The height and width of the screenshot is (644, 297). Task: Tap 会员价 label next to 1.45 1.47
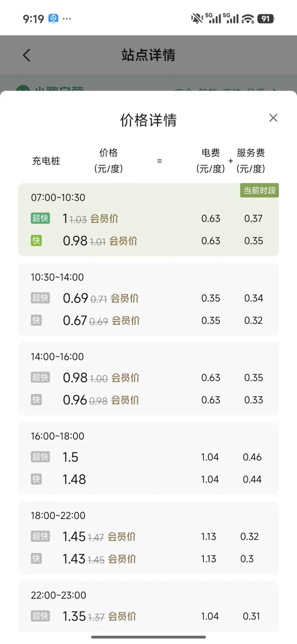[122, 537]
